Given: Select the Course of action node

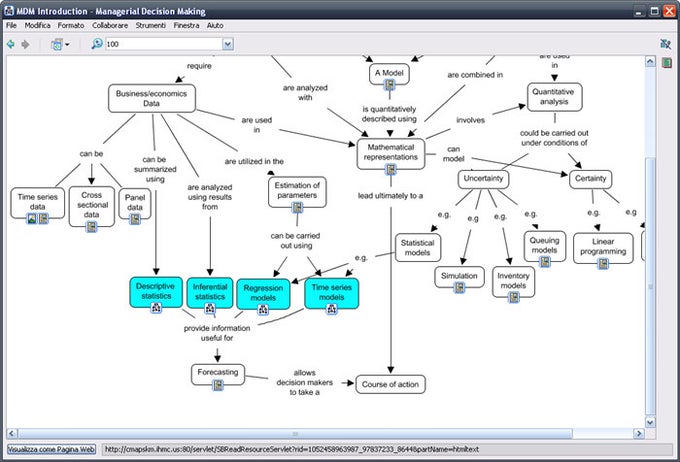Looking at the screenshot, I should click(390, 384).
